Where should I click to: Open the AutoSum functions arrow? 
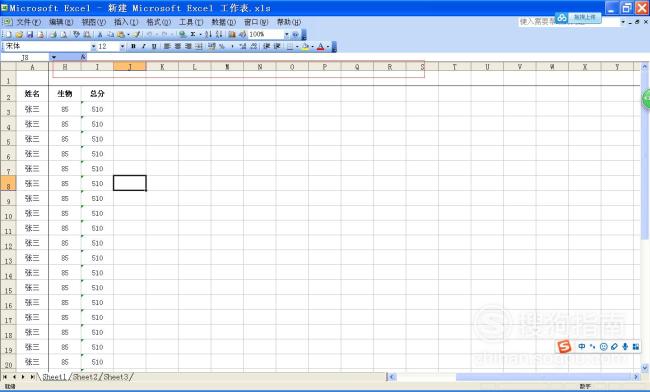coord(200,34)
